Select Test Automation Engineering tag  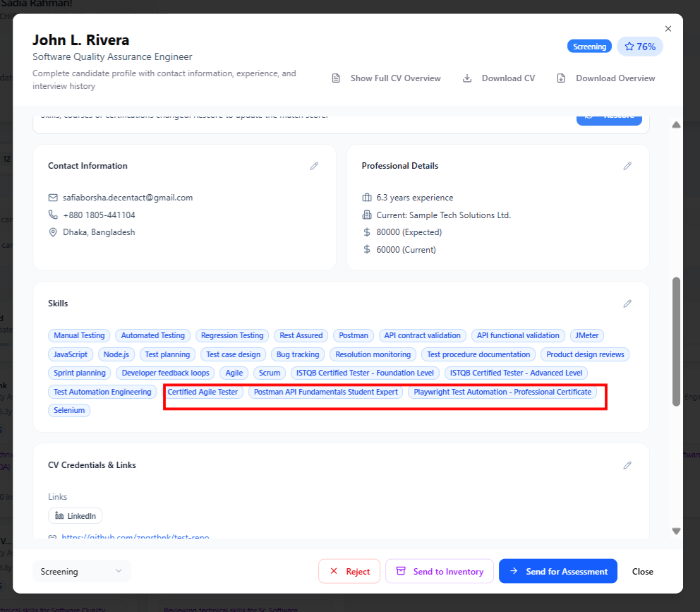[102, 392]
